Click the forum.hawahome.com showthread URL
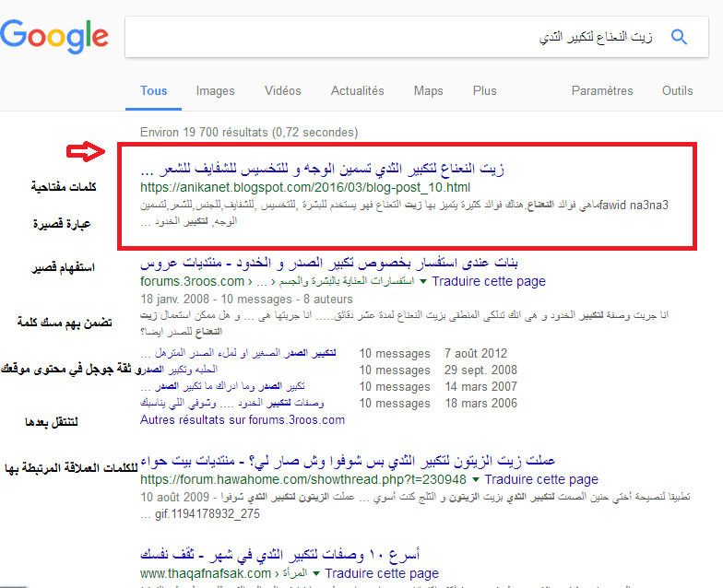The height and width of the screenshot is (588, 723). pyautogui.click(x=302, y=479)
